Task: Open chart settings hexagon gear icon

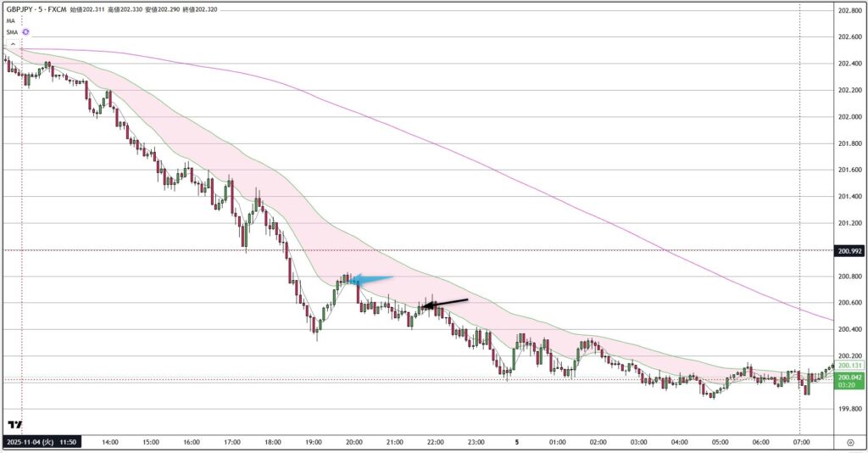Action: tap(850, 442)
